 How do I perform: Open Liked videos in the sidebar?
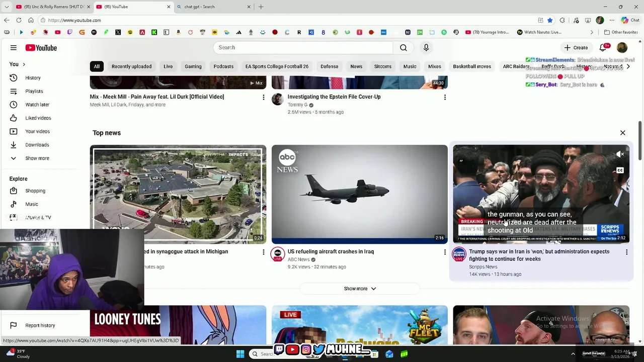click(x=38, y=118)
